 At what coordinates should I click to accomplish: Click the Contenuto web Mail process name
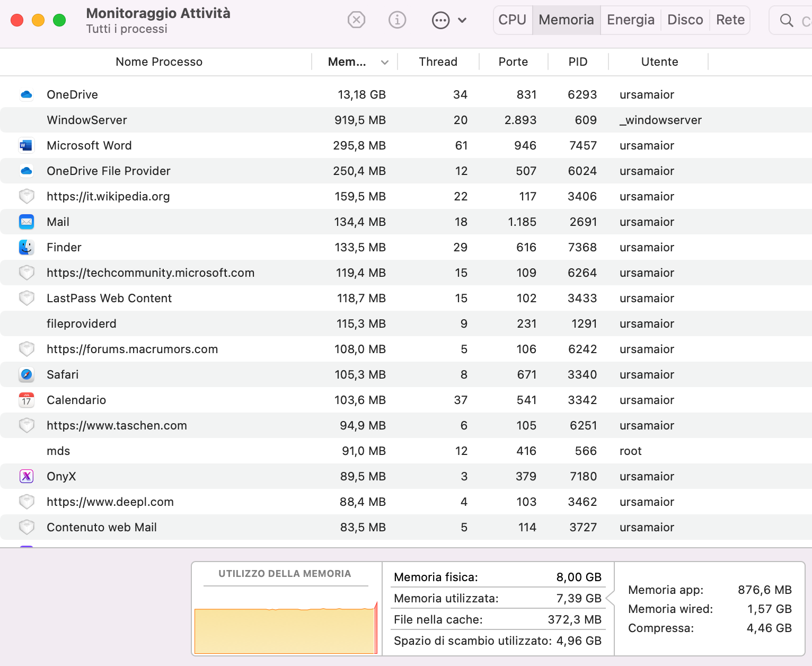pos(102,527)
